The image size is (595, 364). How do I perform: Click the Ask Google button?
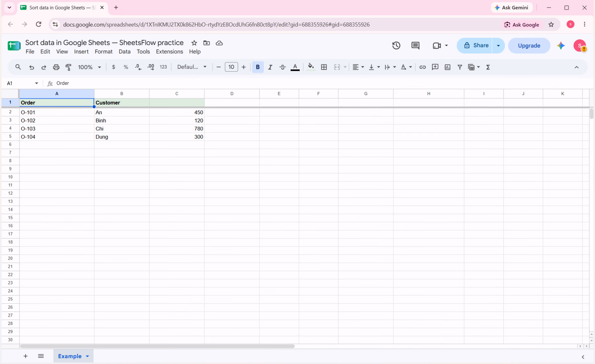(522, 24)
